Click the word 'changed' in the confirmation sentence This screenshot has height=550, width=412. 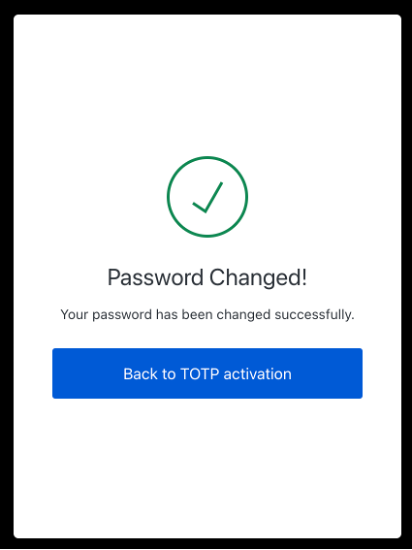click(244, 315)
